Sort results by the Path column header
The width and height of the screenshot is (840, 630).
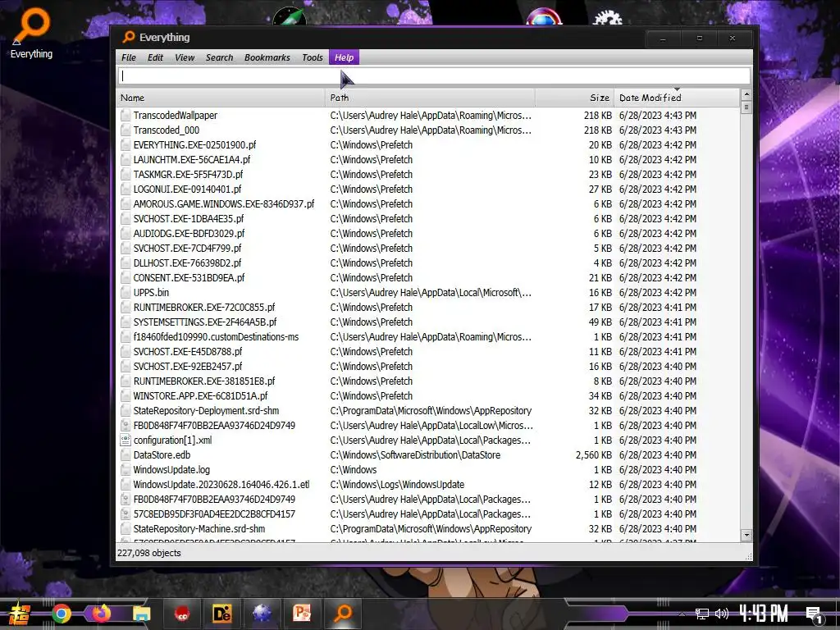(x=430, y=98)
